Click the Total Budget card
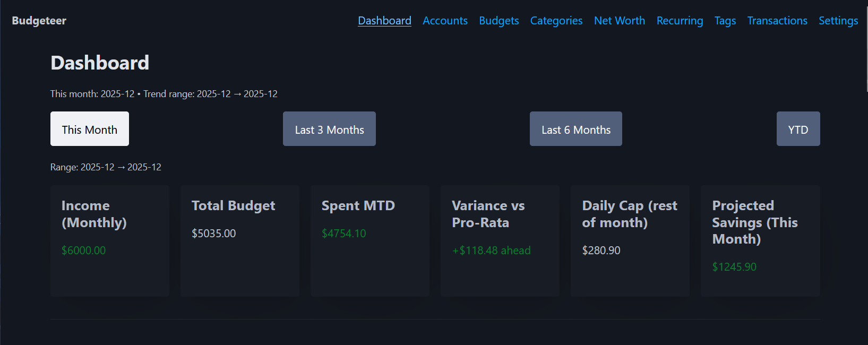 239,240
